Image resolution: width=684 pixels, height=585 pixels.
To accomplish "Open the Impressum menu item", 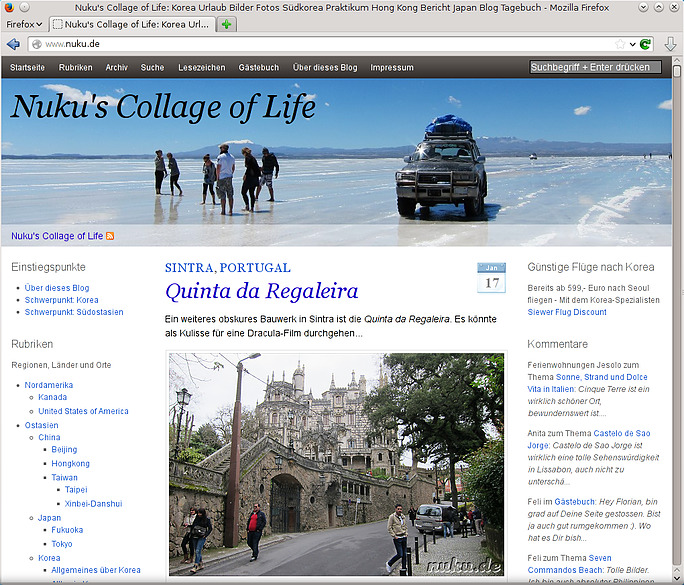I will (392, 68).
